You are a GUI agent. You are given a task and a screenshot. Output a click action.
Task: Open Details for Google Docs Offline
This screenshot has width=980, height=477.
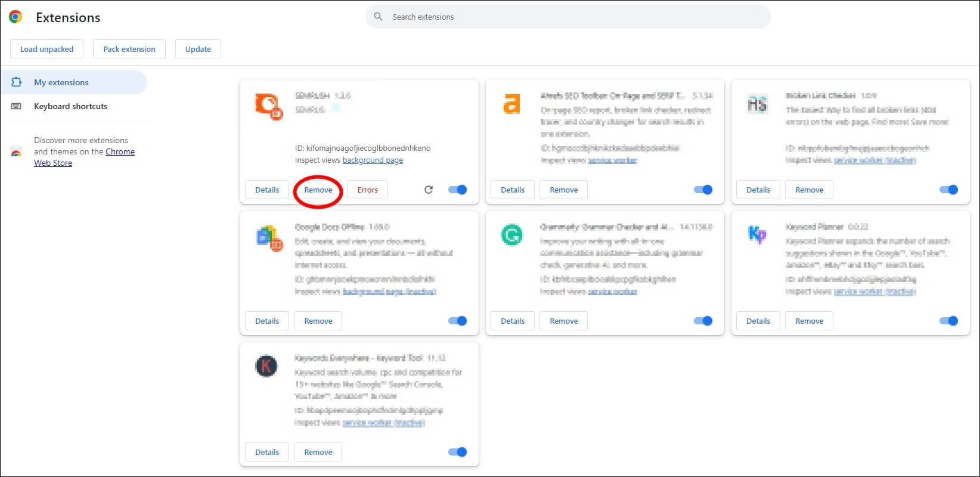267,321
